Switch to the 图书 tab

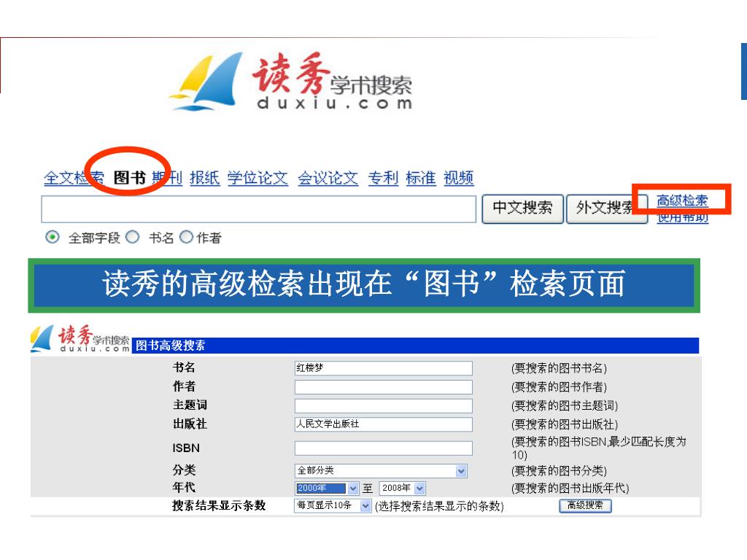[130, 178]
